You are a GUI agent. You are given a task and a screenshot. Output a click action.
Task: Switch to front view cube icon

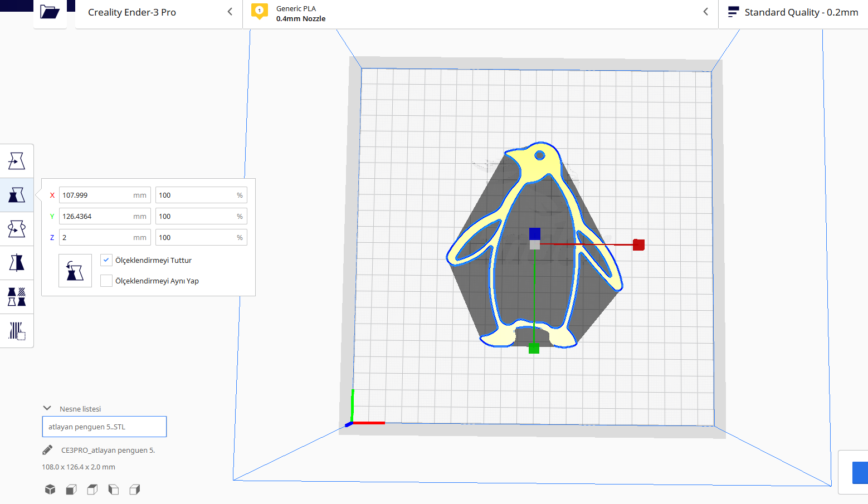click(71, 490)
